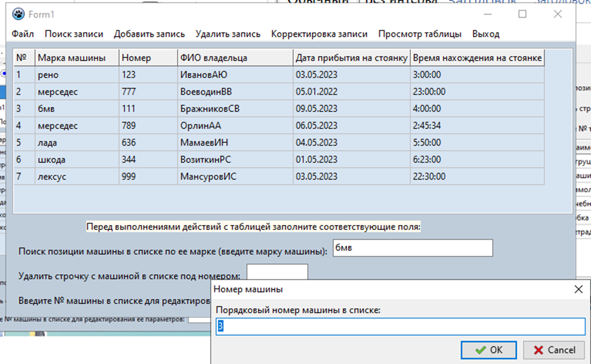
Task: Choose Удалить запись from menu bar
Action: point(228,34)
